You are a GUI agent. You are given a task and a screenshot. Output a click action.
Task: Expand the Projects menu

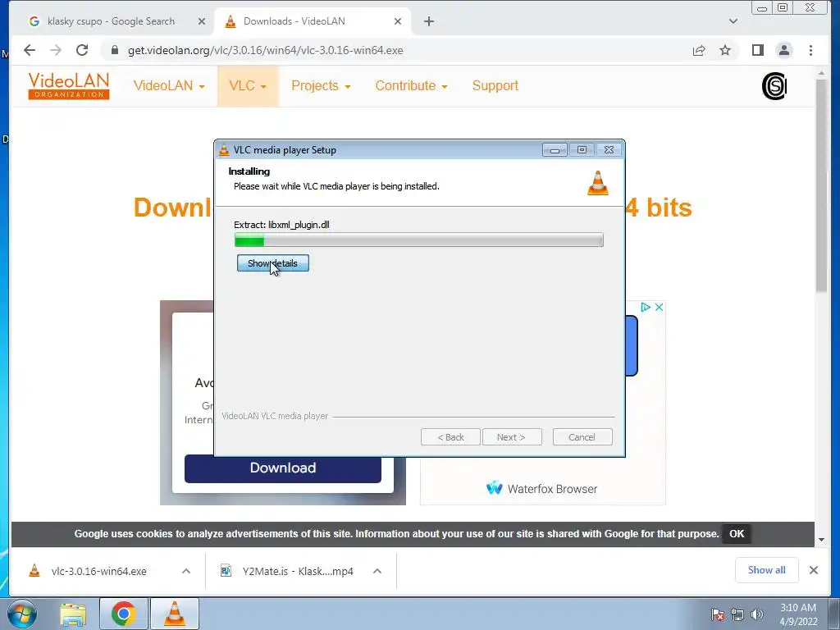click(x=321, y=85)
